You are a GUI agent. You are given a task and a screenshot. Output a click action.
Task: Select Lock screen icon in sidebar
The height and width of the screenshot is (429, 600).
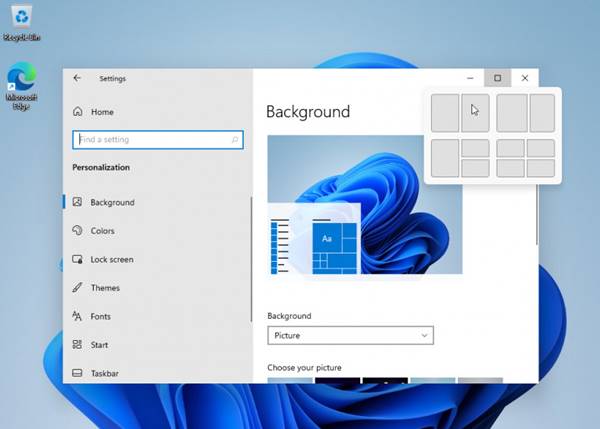[x=77, y=259]
